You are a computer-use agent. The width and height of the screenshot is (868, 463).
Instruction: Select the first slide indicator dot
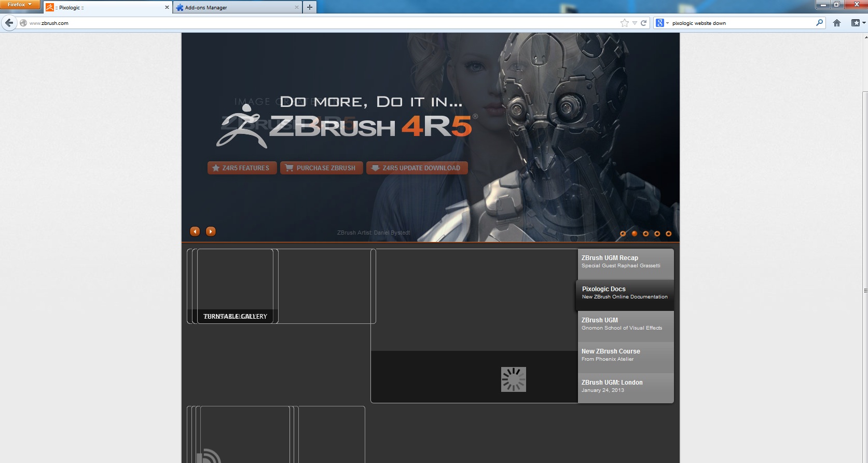(x=623, y=234)
